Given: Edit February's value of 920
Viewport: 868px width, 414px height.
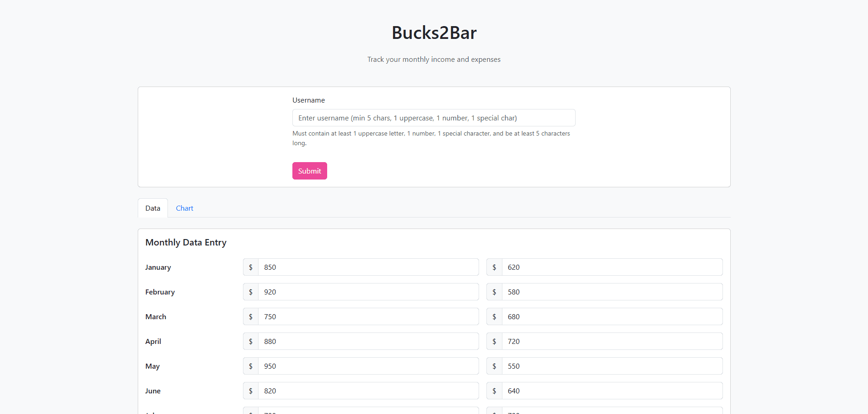Looking at the screenshot, I should click(x=368, y=292).
